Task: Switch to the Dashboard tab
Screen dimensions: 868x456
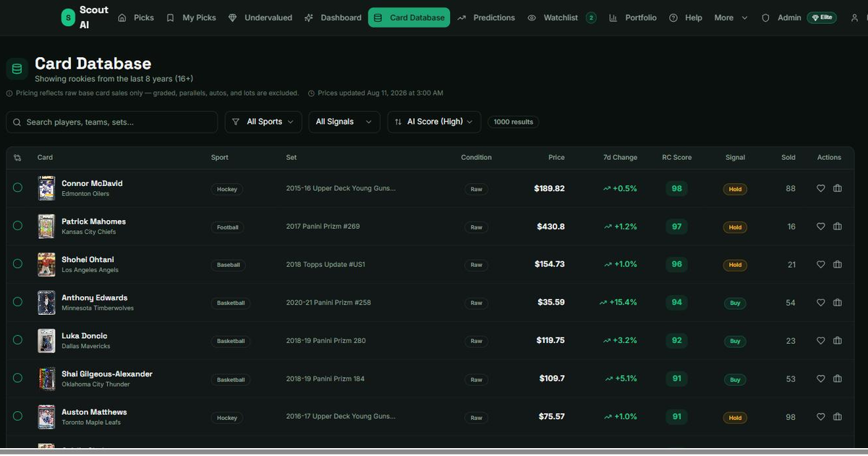Action: coord(333,17)
